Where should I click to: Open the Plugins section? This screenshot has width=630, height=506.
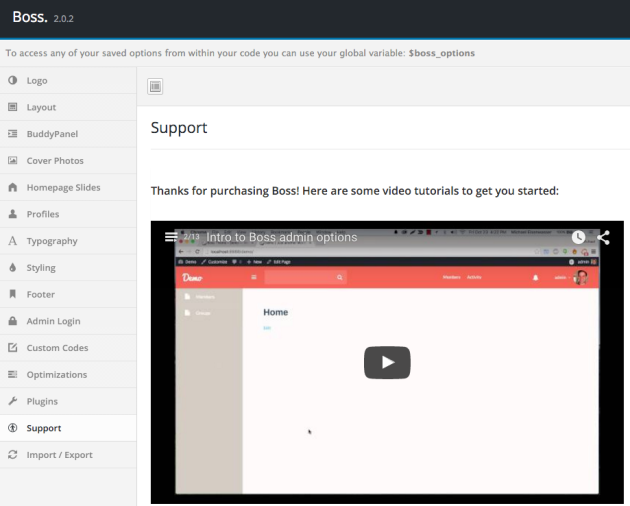click(68, 401)
